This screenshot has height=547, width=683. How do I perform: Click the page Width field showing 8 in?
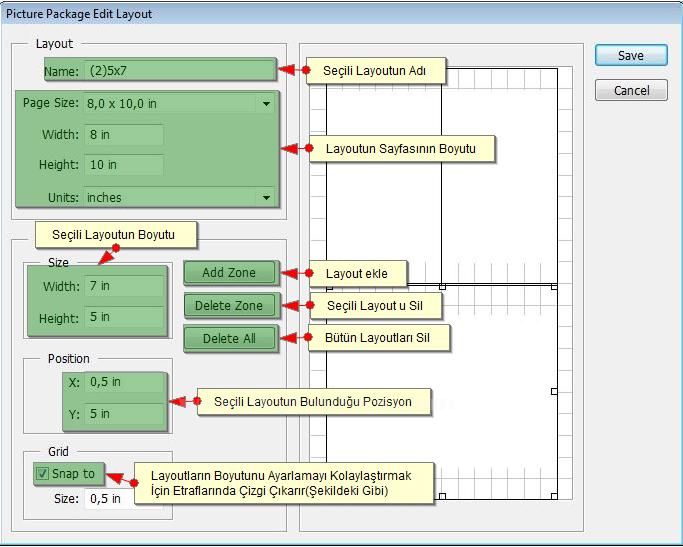point(124,135)
